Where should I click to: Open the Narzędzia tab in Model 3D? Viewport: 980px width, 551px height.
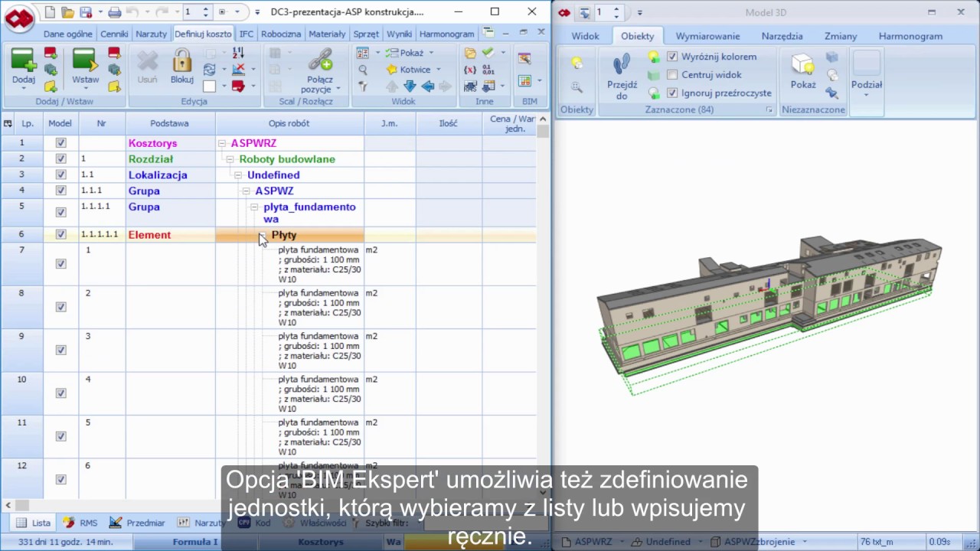point(782,36)
